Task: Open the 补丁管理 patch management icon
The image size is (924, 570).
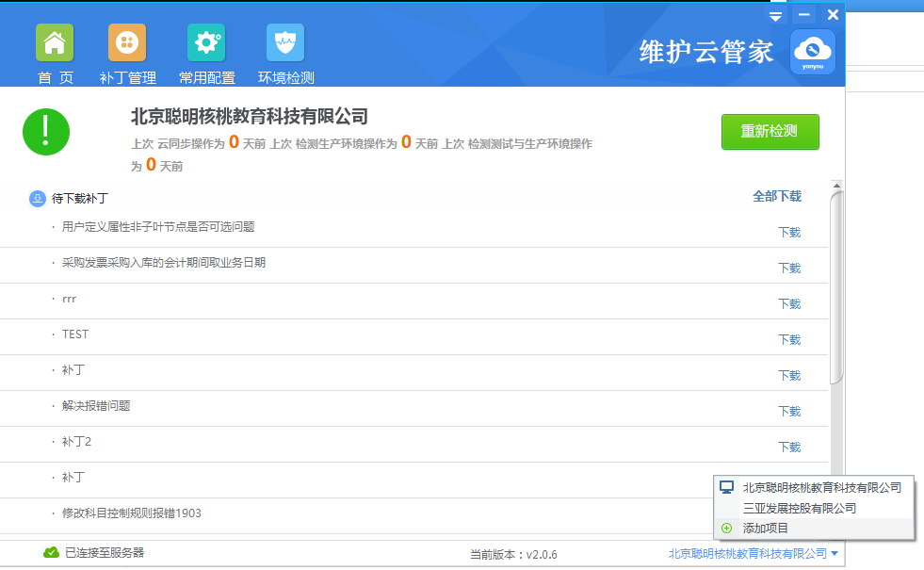Action: [x=127, y=42]
